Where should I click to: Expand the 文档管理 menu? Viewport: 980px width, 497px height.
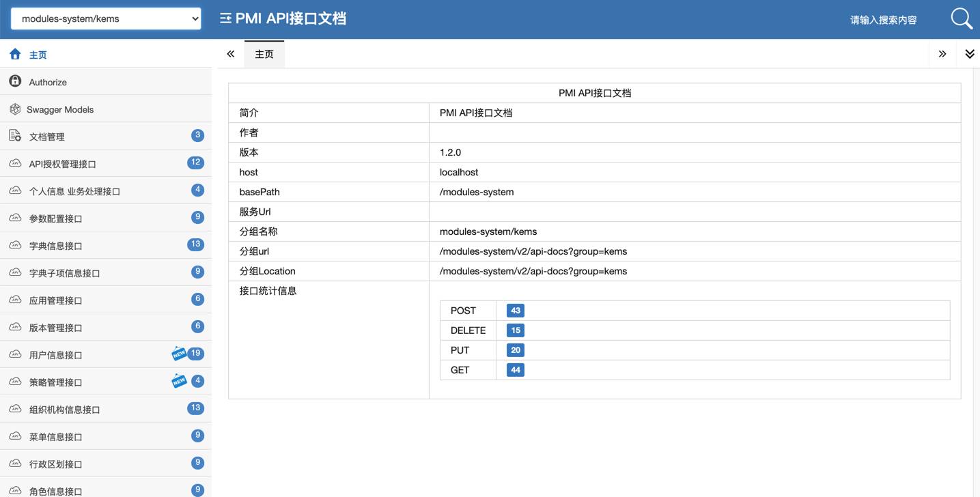point(106,136)
